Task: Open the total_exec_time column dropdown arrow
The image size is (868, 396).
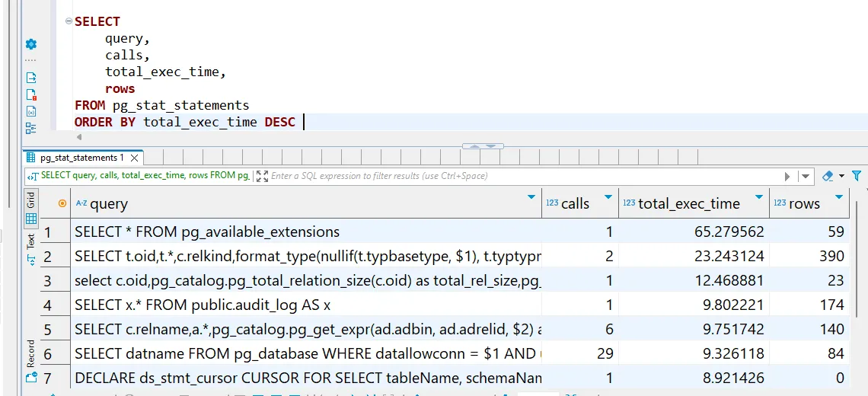Action: click(x=758, y=197)
